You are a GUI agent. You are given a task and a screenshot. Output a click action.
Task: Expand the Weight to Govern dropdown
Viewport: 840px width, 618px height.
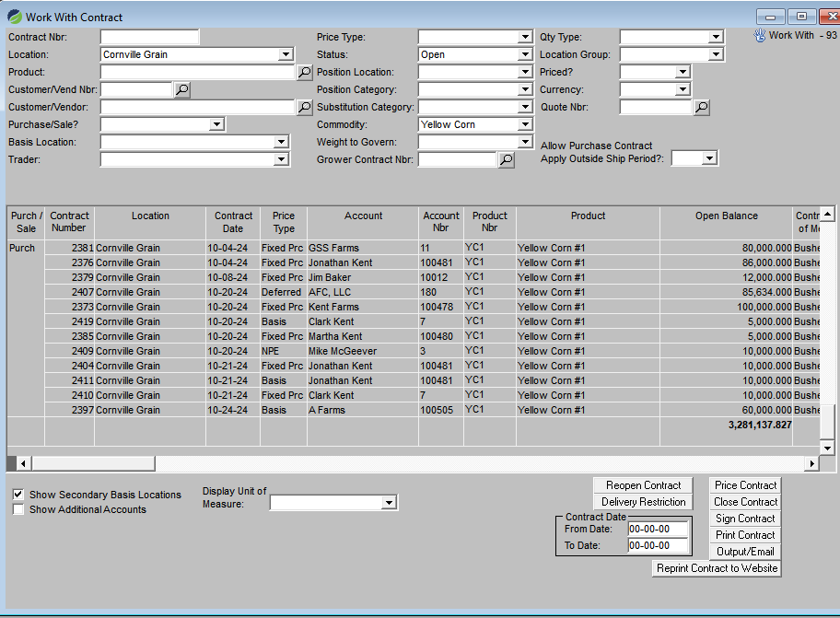525,142
